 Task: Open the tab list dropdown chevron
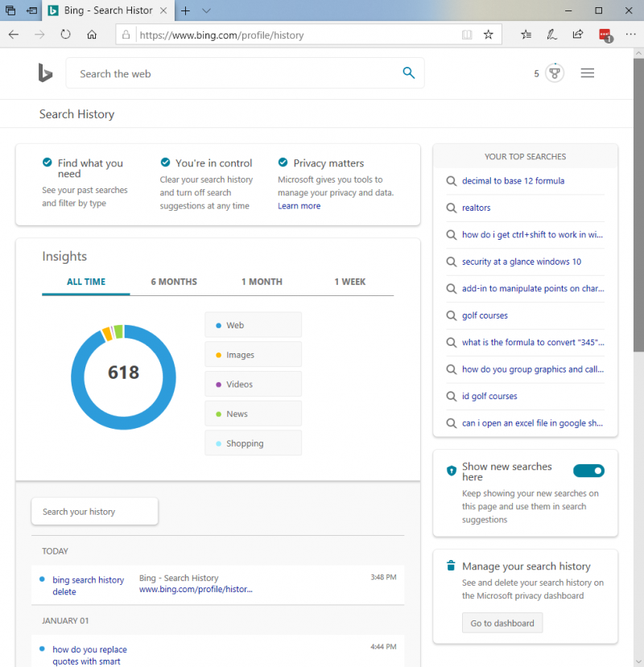(x=206, y=10)
